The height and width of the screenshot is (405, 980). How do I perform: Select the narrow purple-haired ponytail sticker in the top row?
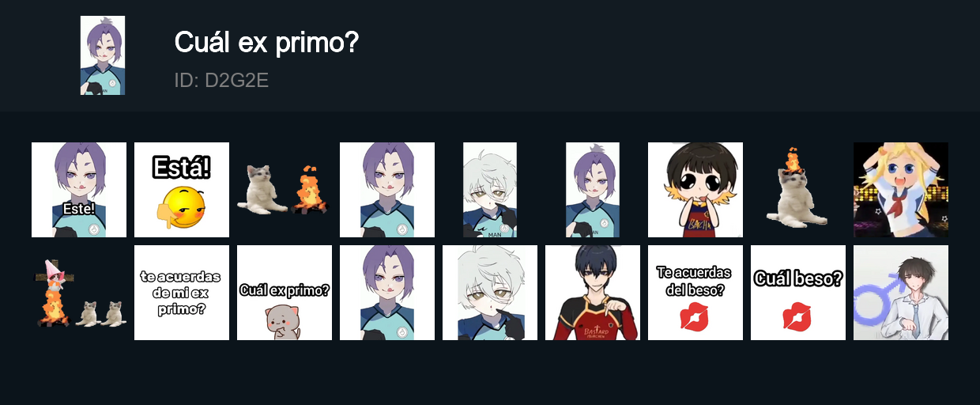tap(593, 190)
